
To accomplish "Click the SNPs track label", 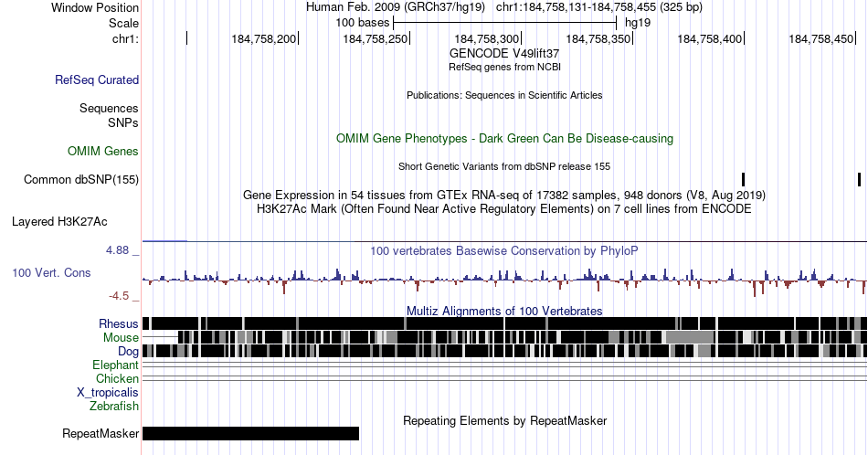I will [123, 122].
